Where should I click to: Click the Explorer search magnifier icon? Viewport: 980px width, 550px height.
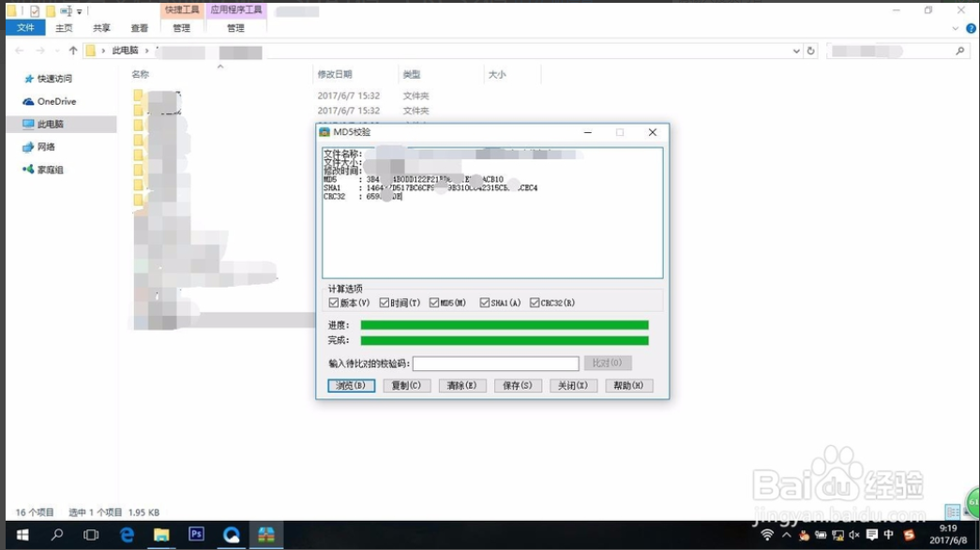coord(960,52)
